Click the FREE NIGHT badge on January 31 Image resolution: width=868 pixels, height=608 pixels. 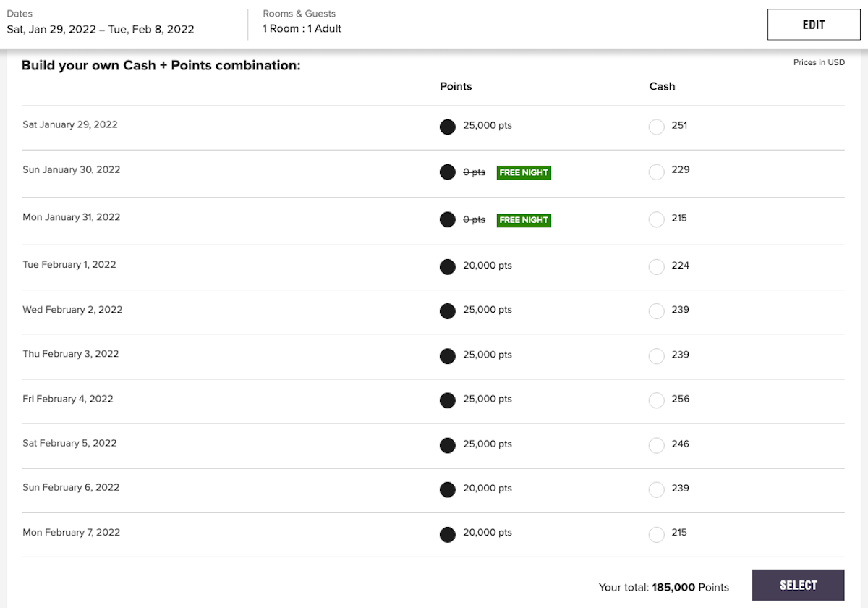point(524,220)
